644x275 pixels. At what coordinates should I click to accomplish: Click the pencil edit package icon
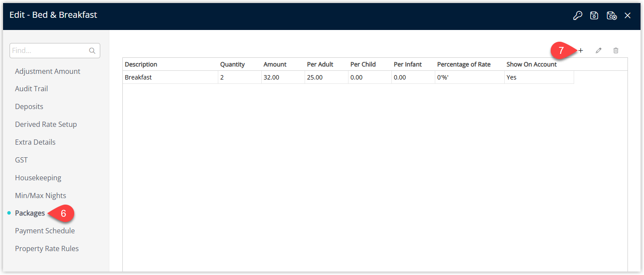pos(598,50)
